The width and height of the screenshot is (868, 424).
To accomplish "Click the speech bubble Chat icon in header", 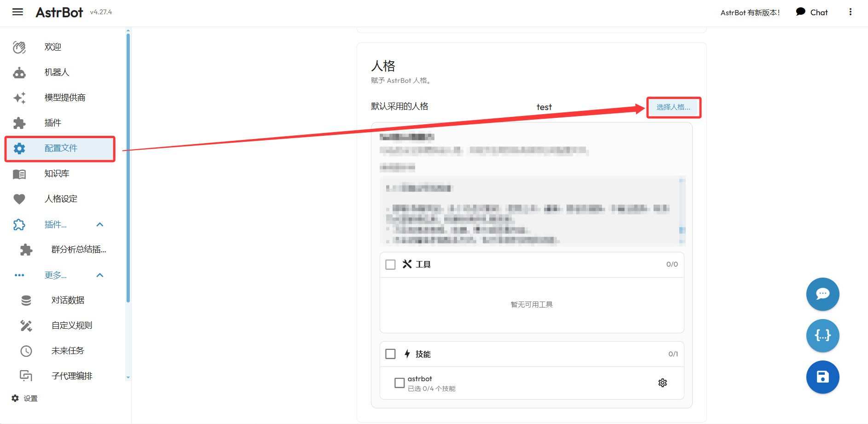I will 801,12.
